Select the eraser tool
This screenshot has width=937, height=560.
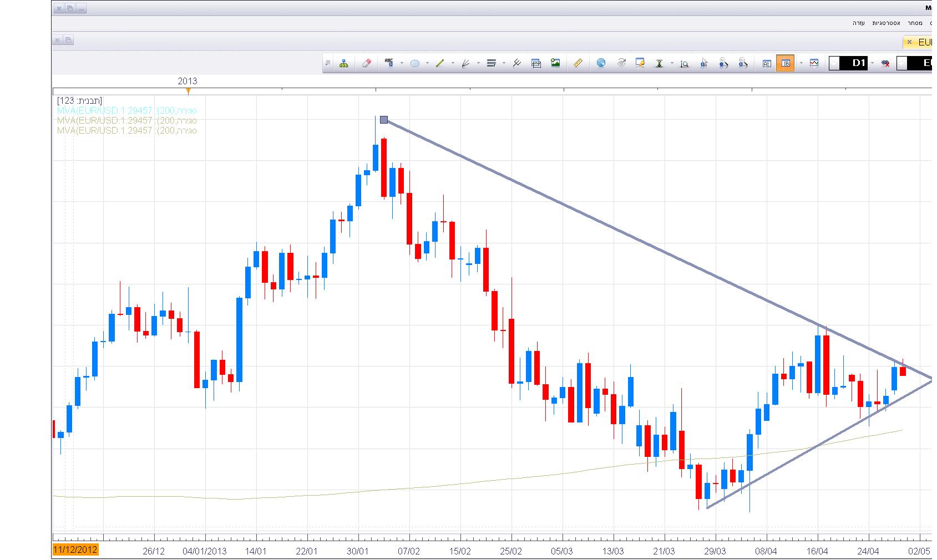(366, 63)
